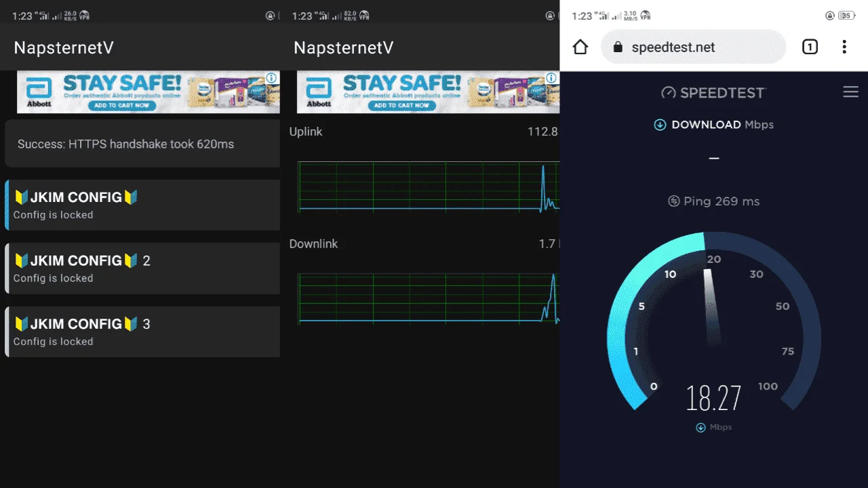Open the Abbott ad in the middle NapsternetV screen
The image size is (868, 488).
coord(429,92)
